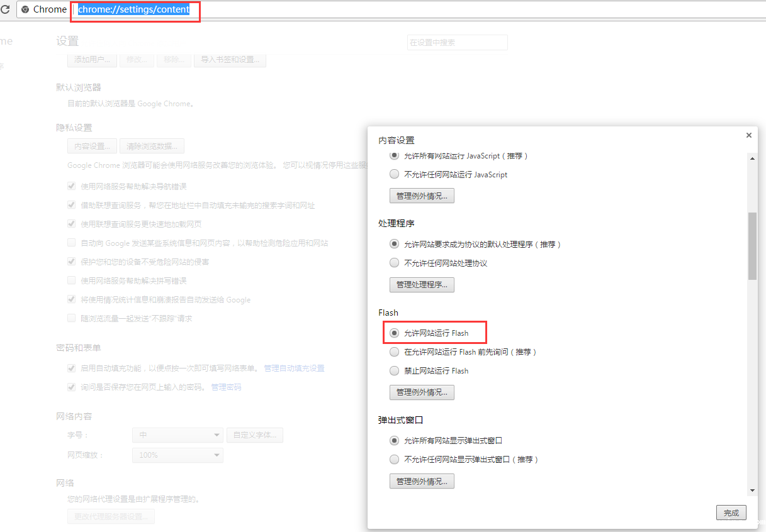Select 不允许任何网站运行 JavaScript option
Viewport: 766px width, 532px height.
tap(395, 174)
